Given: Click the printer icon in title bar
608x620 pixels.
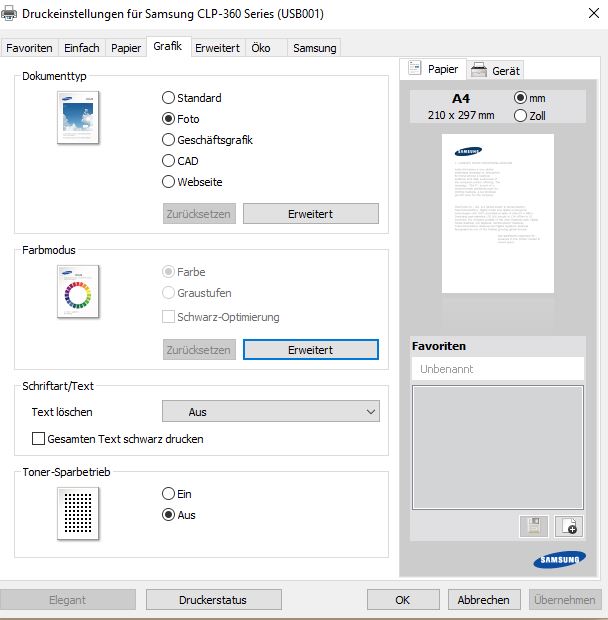Looking at the screenshot, I should [x=9, y=13].
